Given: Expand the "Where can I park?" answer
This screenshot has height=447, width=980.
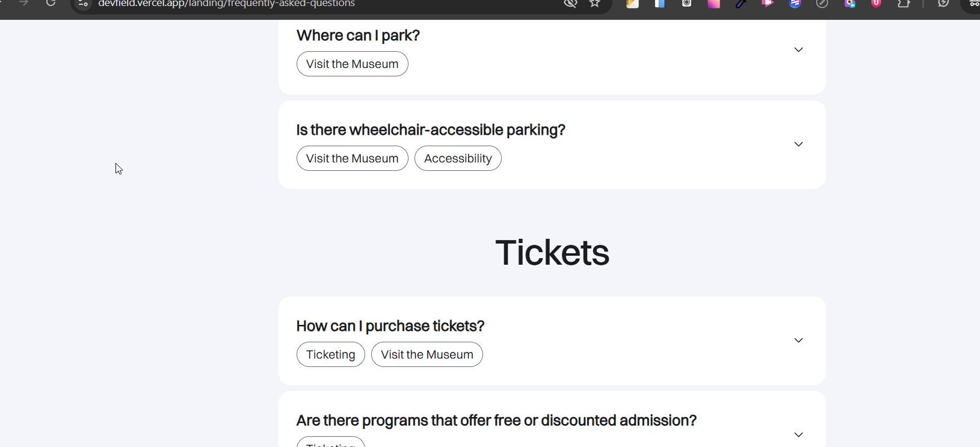Looking at the screenshot, I should [798, 50].
